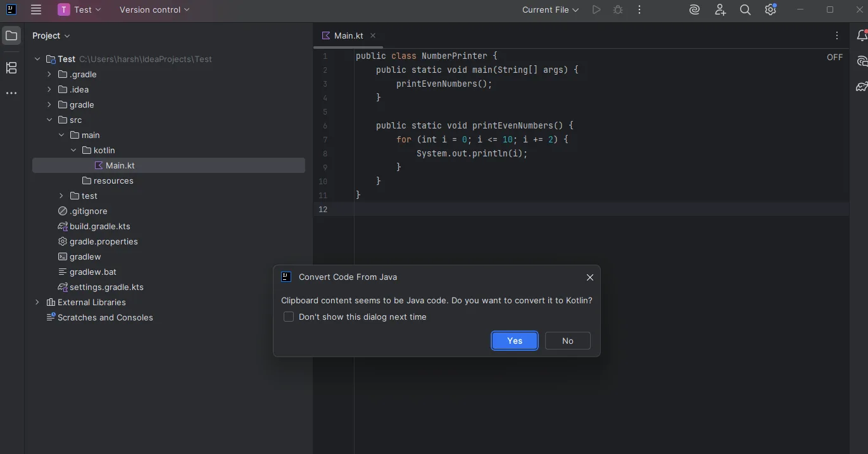The width and height of the screenshot is (868, 454).
Task: Toggle the OFF inspection indicator
Action: coord(834,57)
